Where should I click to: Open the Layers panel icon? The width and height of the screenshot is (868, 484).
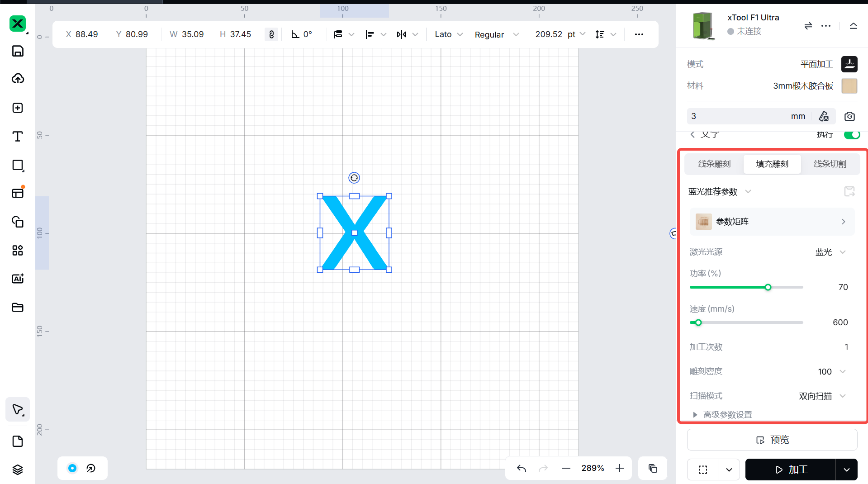pyautogui.click(x=18, y=470)
